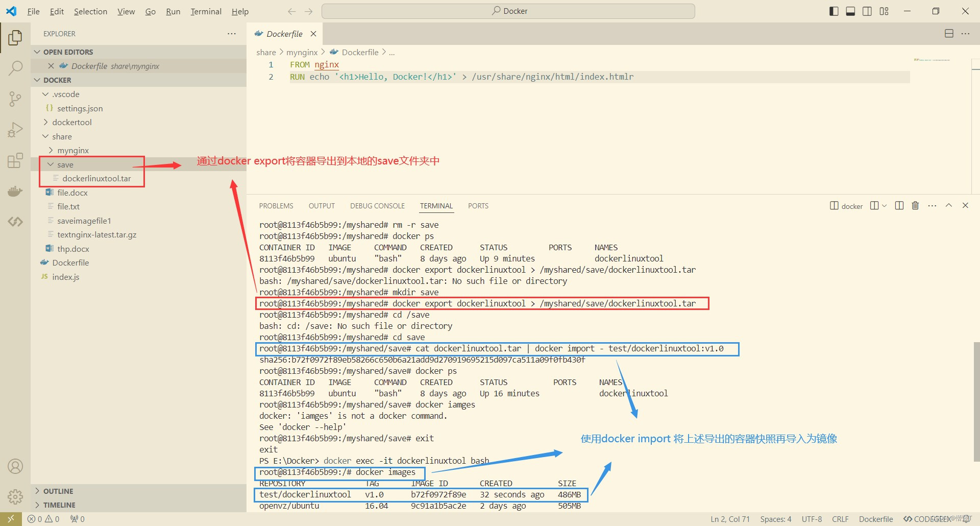The image size is (980, 526).
Task: Open the Accounts menu icon
Action: (x=15, y=466)
